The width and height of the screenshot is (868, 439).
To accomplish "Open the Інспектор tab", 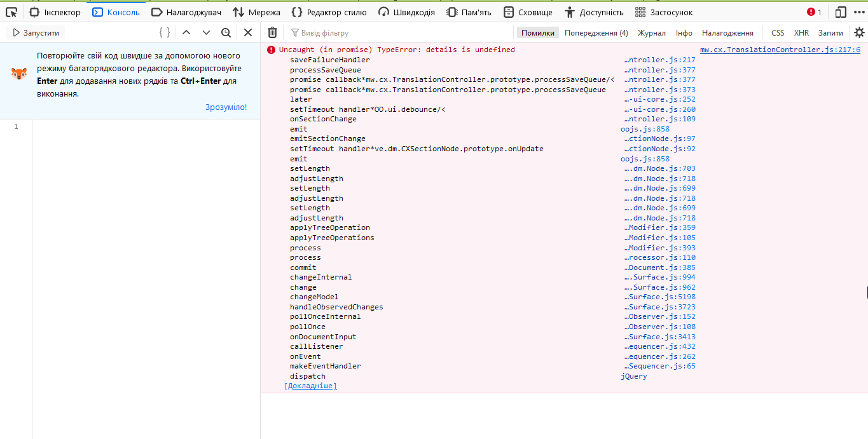I will 55,12.
